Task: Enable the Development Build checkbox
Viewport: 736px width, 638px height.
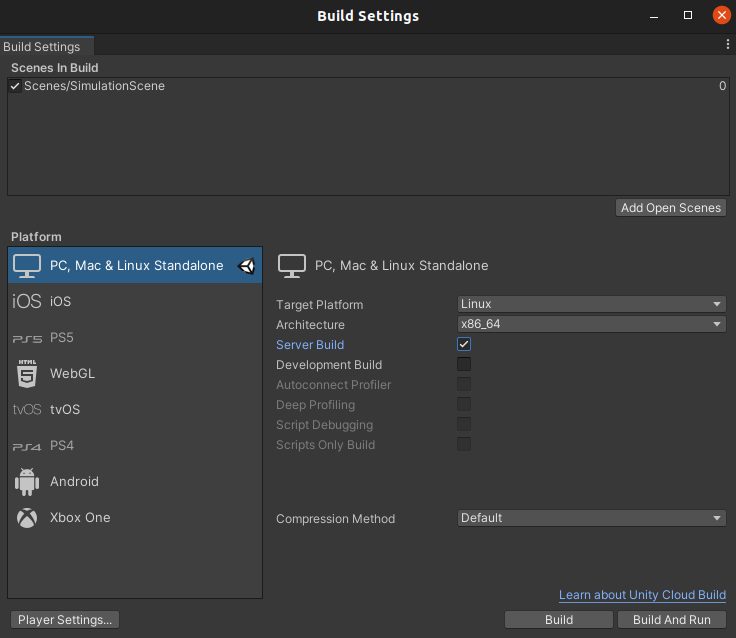Action: (x=464, y=364)
